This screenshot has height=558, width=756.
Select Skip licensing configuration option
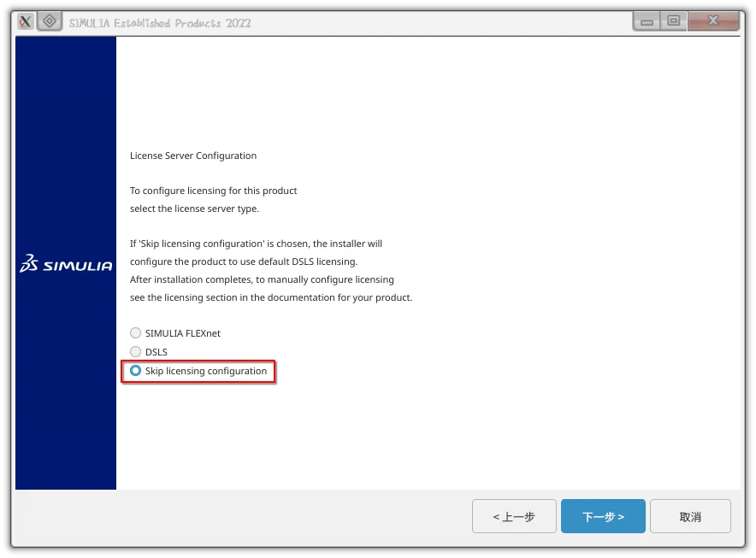[x=135, y=371]
